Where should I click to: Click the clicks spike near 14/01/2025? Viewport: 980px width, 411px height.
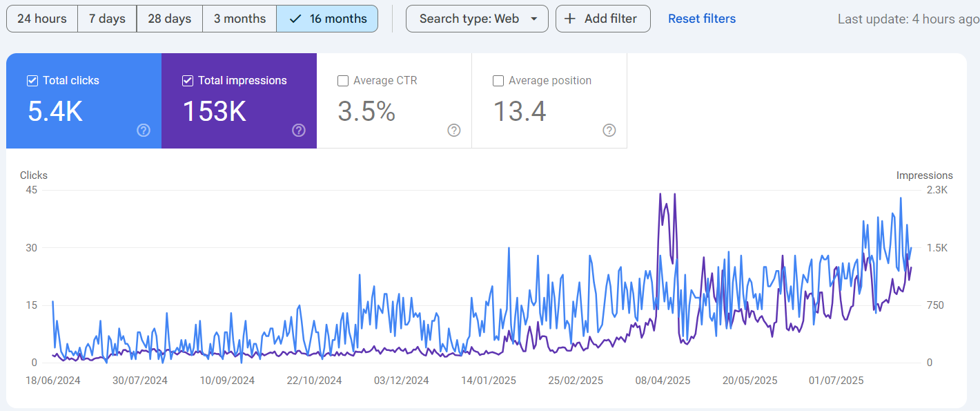[509, 248]
